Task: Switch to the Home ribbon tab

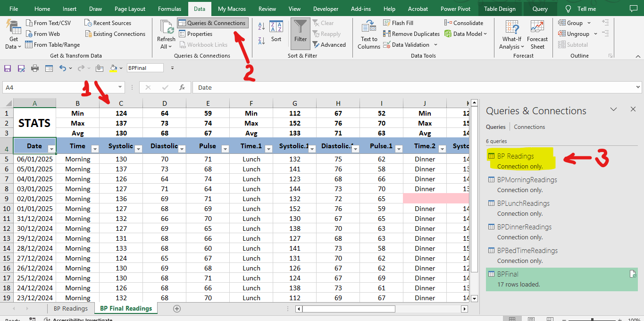Action: pyautogui.click(x=42, y=8)
